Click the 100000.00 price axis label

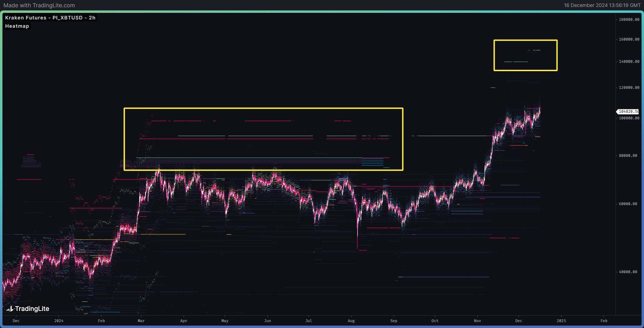(x=629, y=118)
